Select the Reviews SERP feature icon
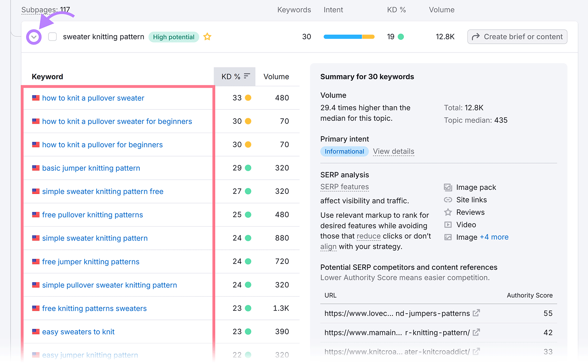This screenshot has height=364, width=588. click(448, 212)
